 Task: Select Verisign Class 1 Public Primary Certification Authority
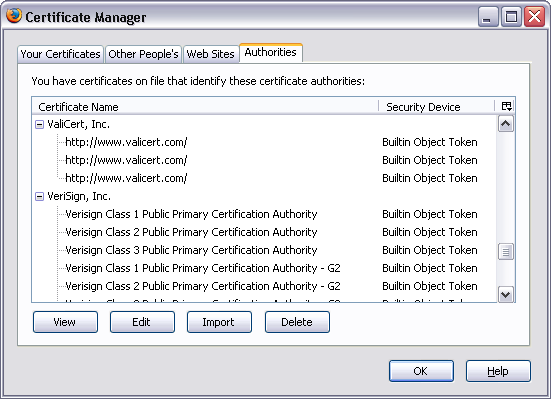tap(264, 214)
